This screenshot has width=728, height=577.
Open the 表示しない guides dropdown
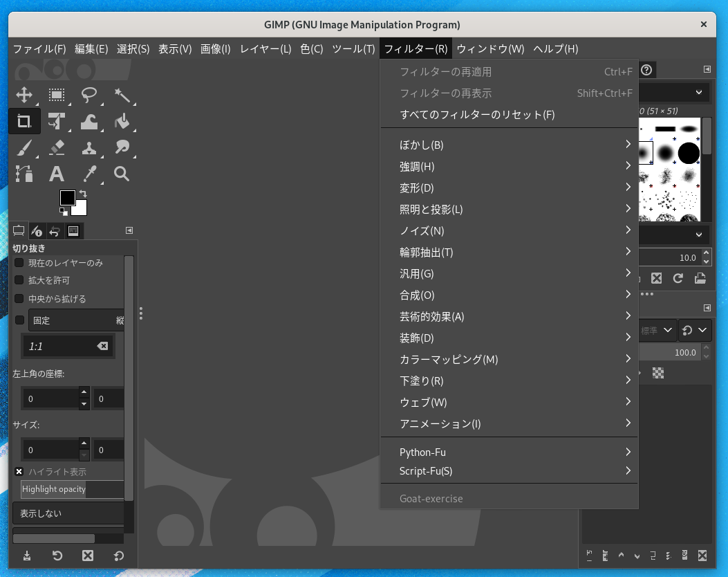pos(68,513)
